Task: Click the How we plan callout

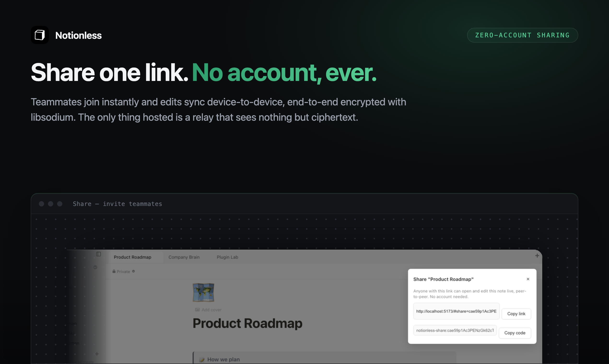Action: [325, 358]
